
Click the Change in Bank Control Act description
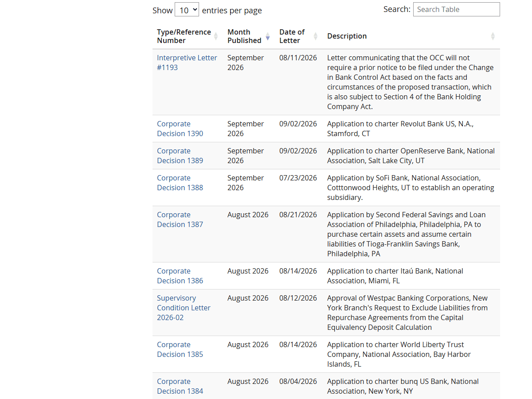[x=410, y=82]
